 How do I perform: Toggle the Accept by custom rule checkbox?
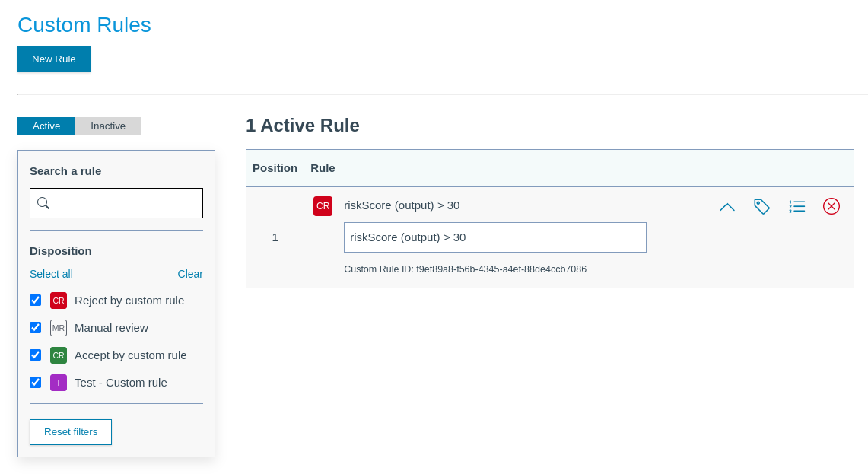[35, 355]
